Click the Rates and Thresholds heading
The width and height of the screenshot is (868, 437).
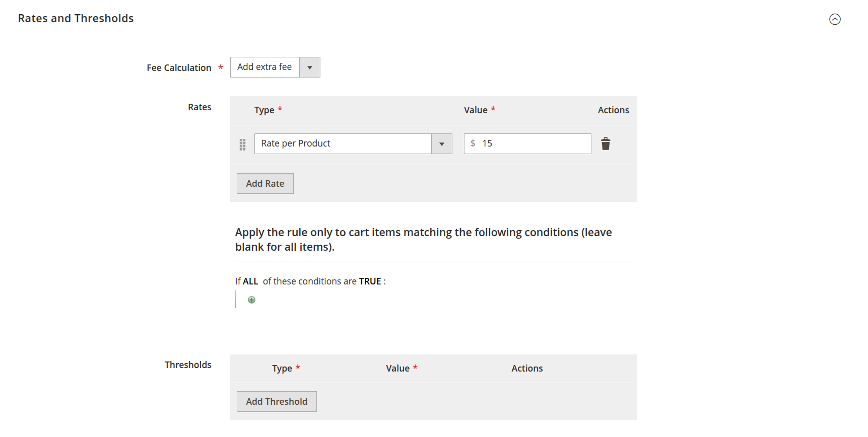pyautogui.click(x=76, y=19)
